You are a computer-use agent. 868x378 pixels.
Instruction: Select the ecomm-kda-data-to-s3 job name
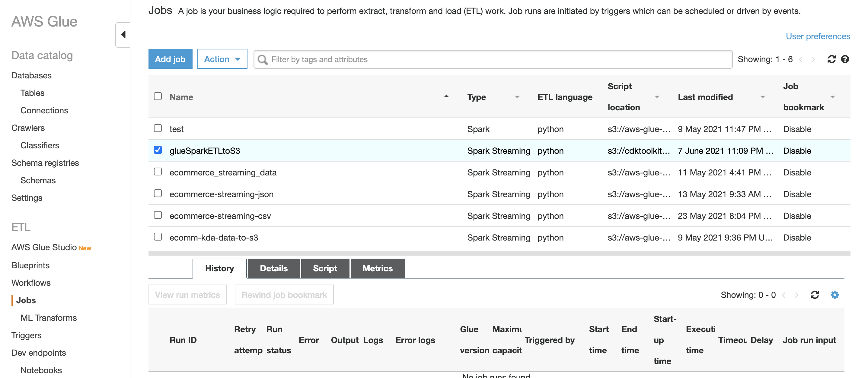[x=214, y=238]
